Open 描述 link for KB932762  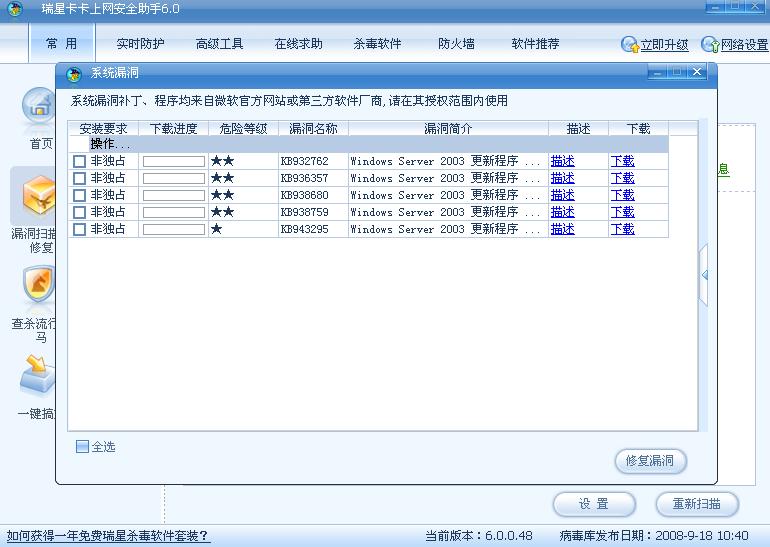pos(563,161)
